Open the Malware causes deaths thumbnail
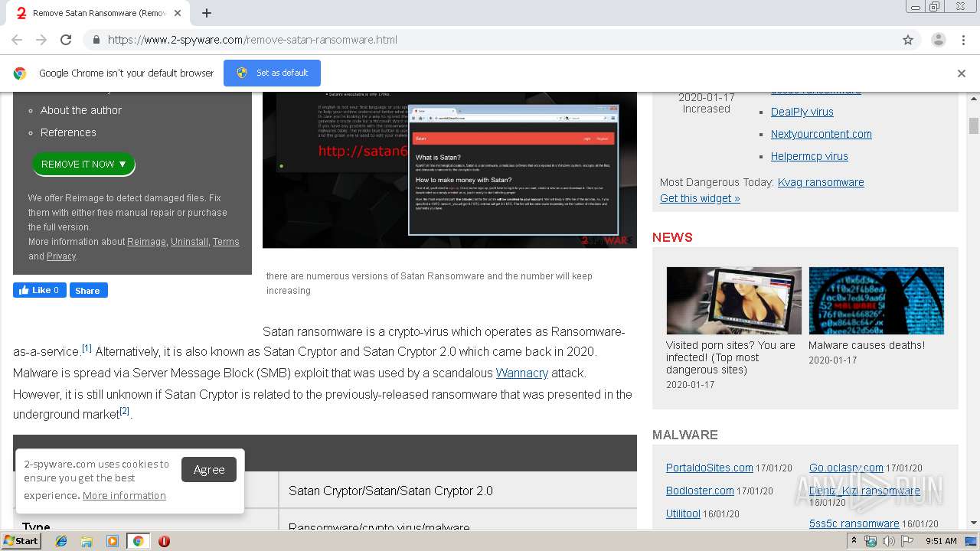Screen dimensions: 980x551 [877, 301]
